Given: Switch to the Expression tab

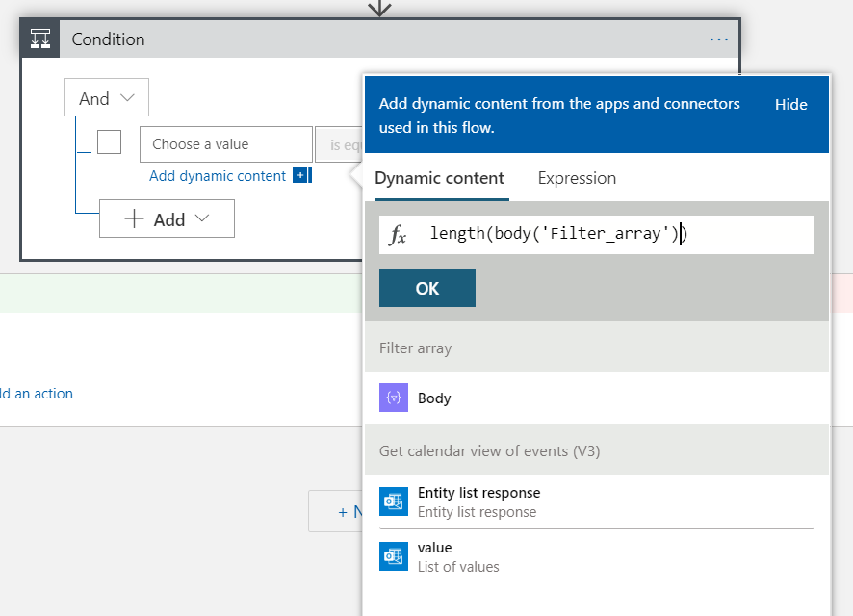Looking at the screenshot, I should pyautogui.click(x=577, y=178).
